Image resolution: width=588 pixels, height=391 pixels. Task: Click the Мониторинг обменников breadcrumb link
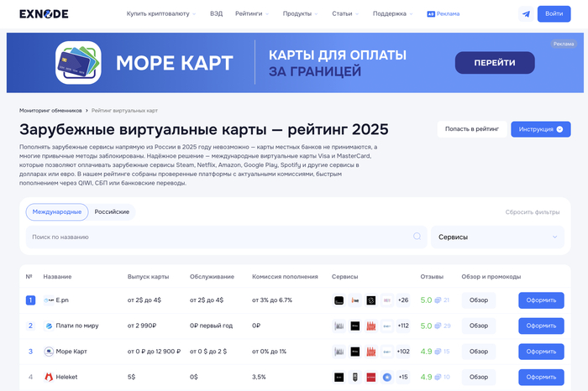click(x=50, y=110)
